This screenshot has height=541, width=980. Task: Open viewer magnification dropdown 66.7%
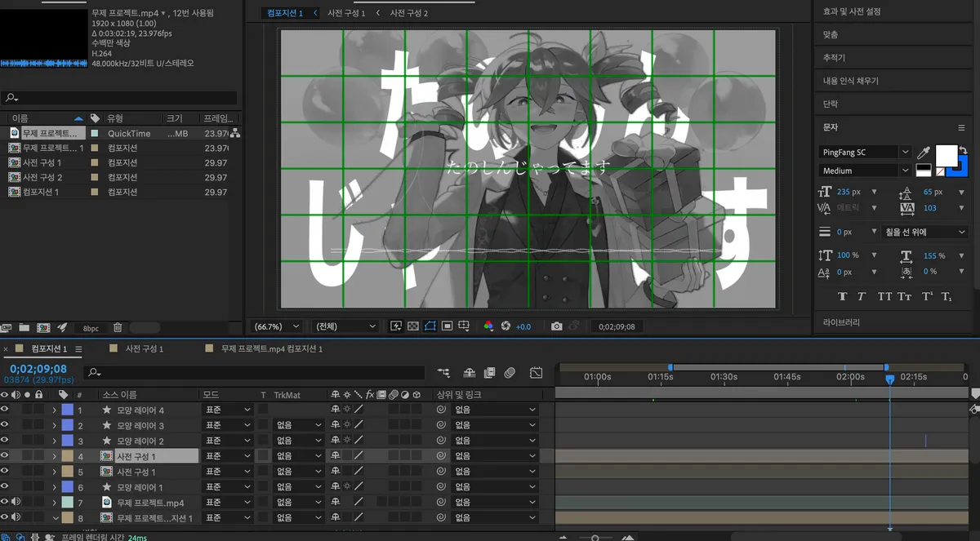[277, 326]
